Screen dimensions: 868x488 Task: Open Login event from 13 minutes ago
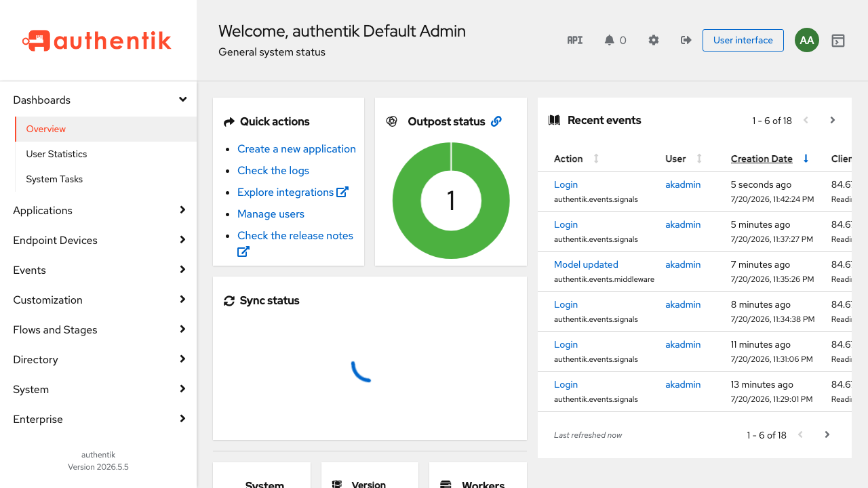(566, 384)
